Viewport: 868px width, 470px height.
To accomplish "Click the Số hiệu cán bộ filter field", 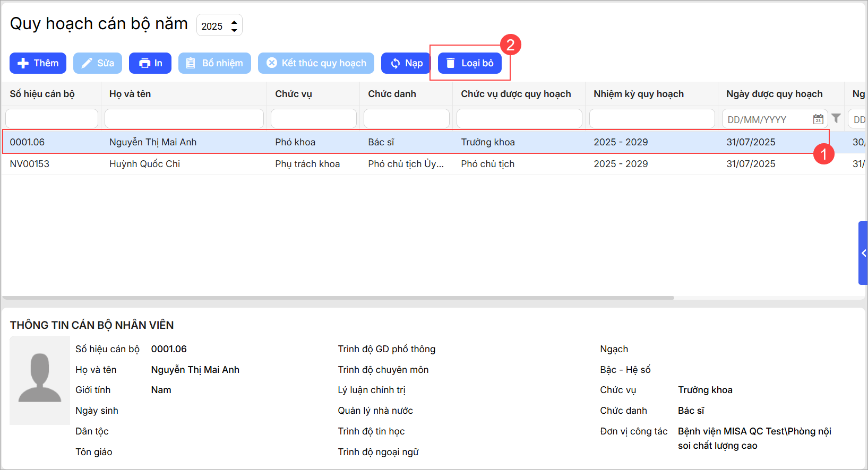I will [x=51, y=119].
